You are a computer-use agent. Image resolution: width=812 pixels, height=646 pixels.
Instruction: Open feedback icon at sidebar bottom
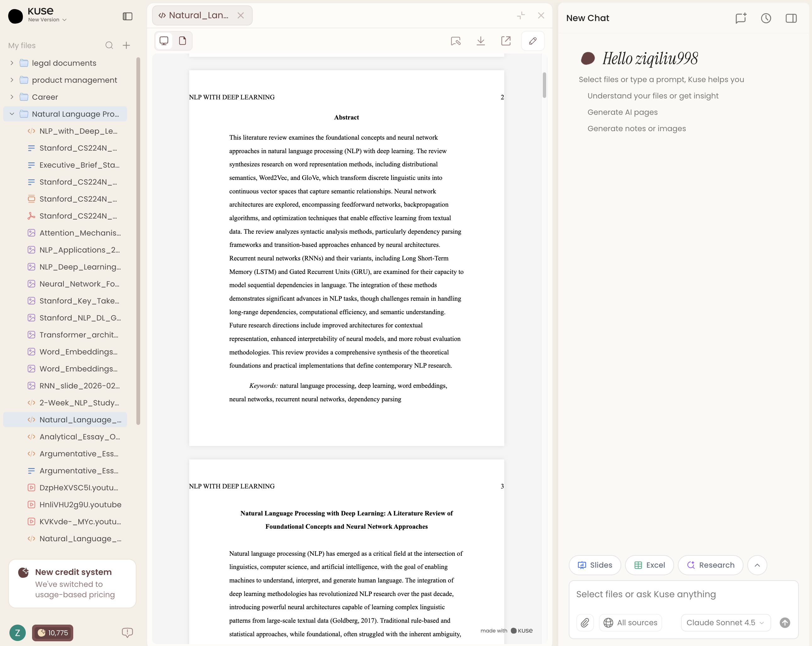[127, 632]
